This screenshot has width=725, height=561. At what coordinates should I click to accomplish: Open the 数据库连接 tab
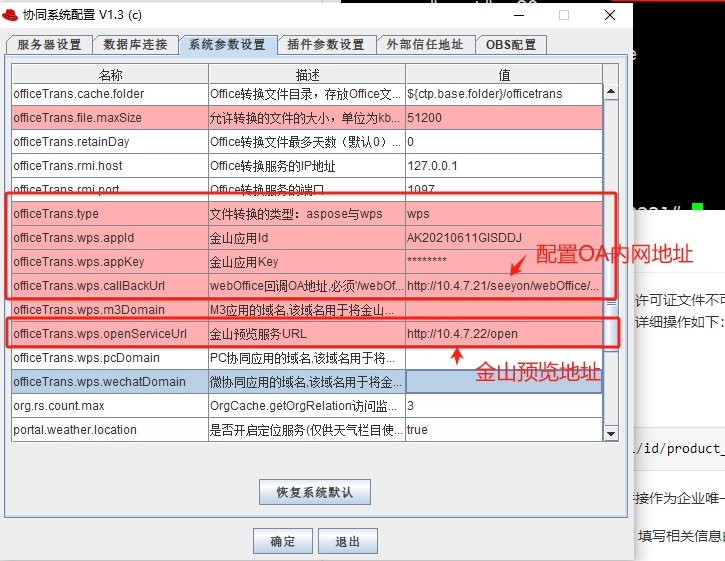[135, 45]
